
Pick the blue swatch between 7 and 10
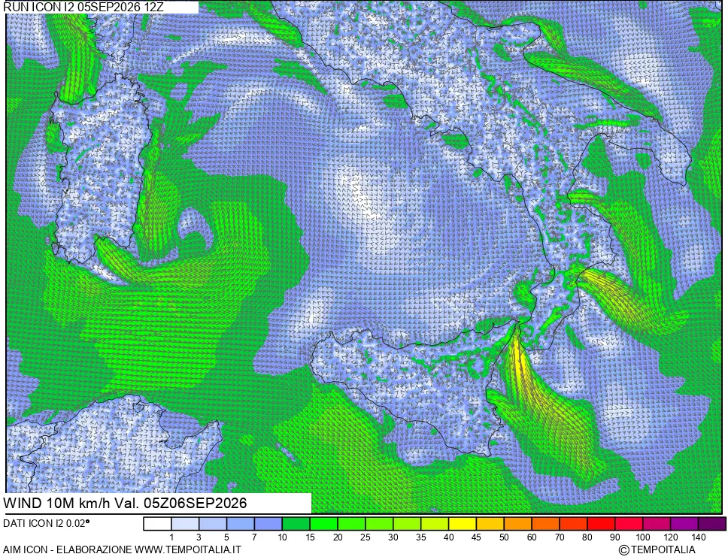268,524
